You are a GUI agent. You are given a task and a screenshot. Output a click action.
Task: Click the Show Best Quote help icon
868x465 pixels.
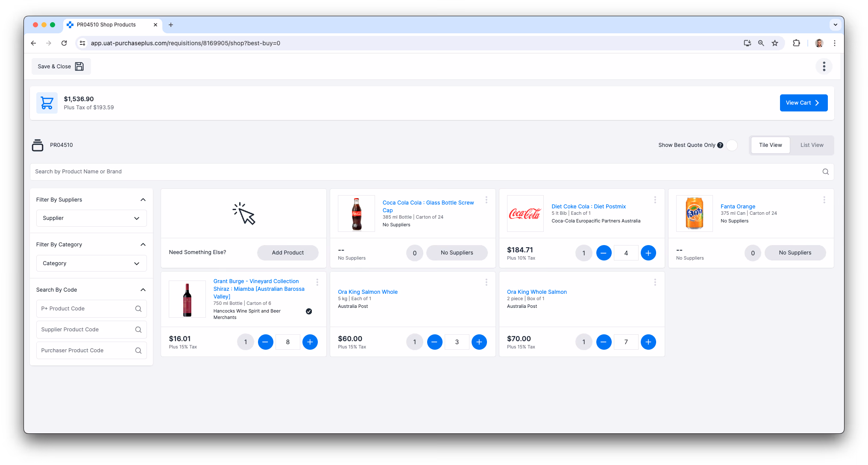coord(720,145)
